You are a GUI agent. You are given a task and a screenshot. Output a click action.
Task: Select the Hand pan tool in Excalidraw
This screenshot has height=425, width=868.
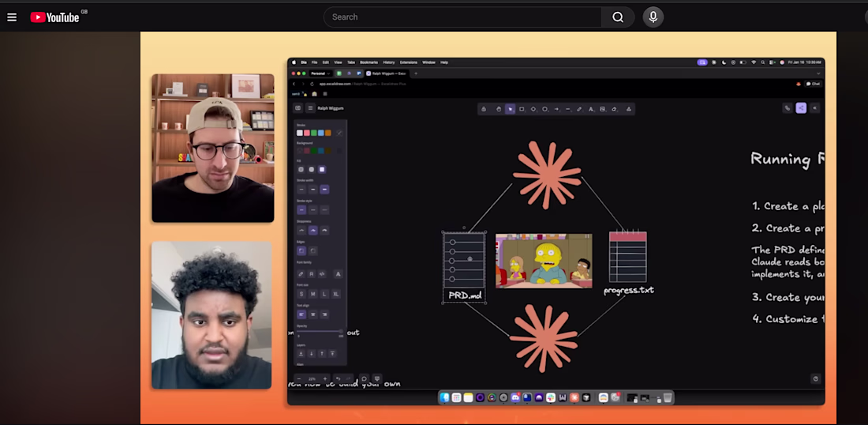(498, 109)
